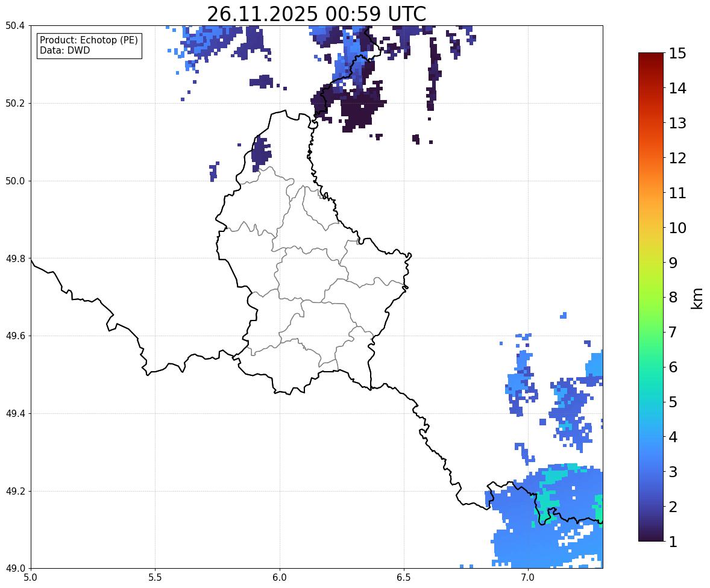Click the colorbar 'km' unit label
The height and width of the screenshot is (588, 710).
(x=697, y=298)
